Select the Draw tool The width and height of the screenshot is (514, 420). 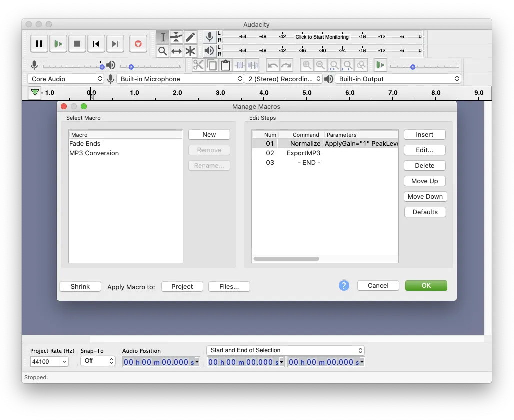[190, 37]
